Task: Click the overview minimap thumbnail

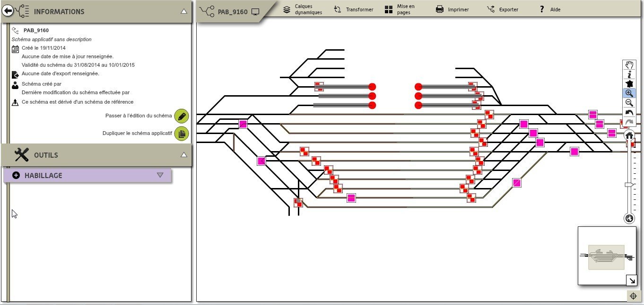Action: click(x=606, y=256)
